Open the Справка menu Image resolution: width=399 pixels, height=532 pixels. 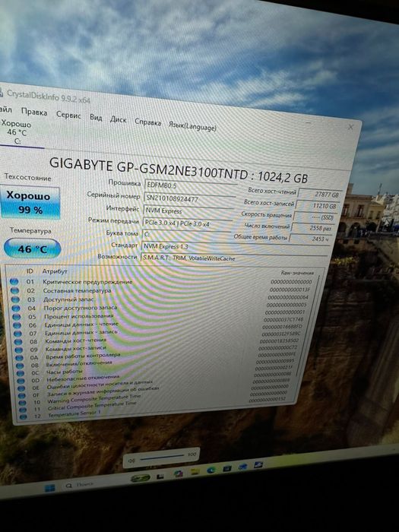(x=147, y=122)
